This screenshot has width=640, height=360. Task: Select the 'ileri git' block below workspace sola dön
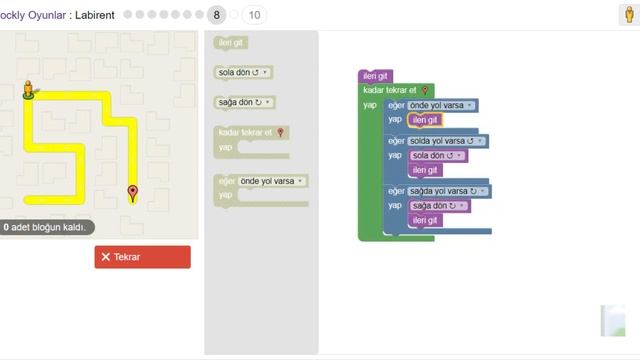click(x=425, y=170)
